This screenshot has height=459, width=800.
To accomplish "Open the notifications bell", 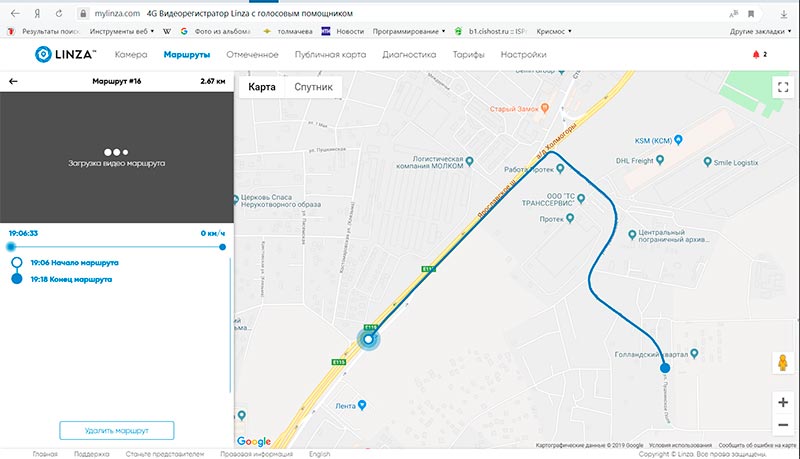I will pyautogui.click(x=755, y=55).
